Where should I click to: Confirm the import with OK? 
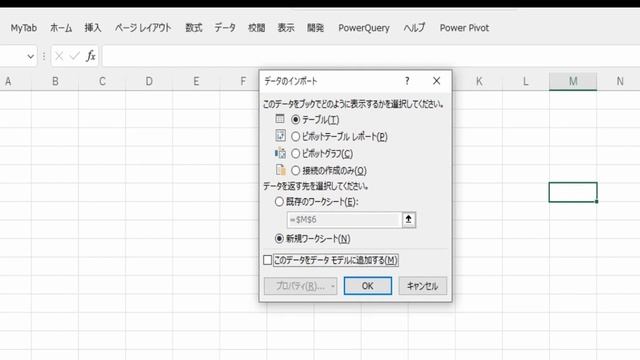(368, 286)
